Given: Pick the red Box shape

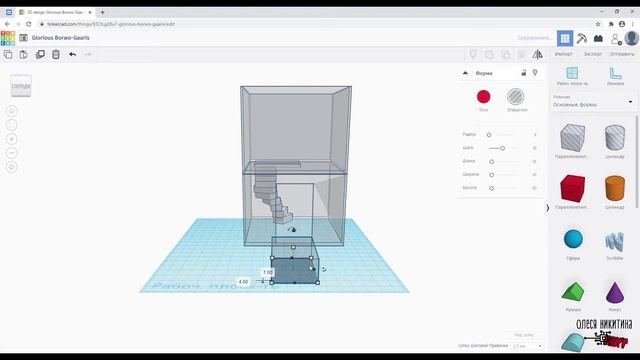Looking at the screenshot, I should (573, 189).
